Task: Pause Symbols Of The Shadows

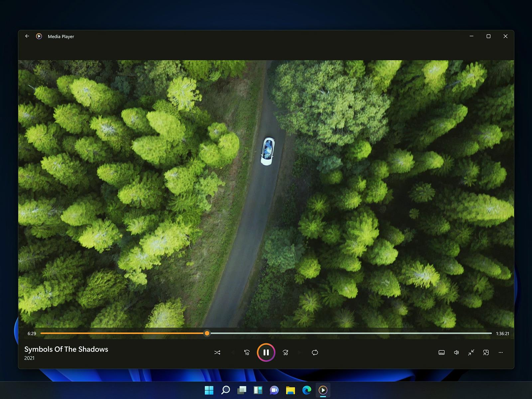Action: (266, 352)
